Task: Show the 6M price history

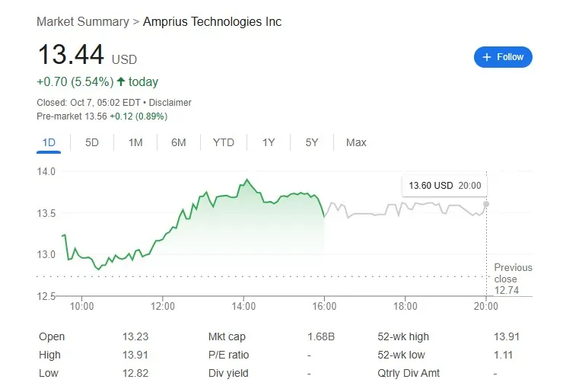Action: (x=179, y=142)
